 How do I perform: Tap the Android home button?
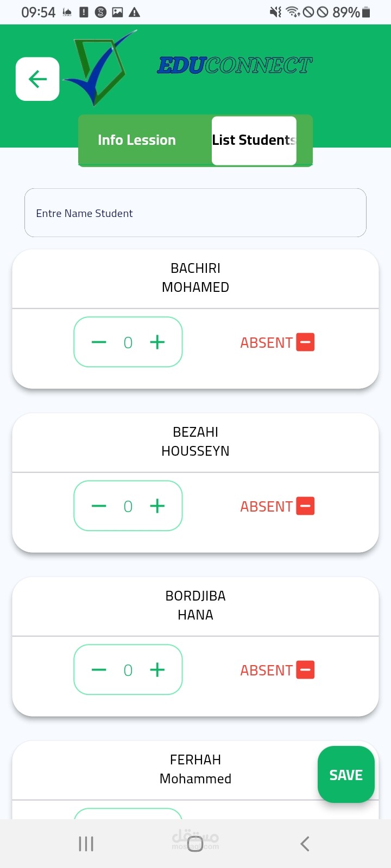point(195,844)
